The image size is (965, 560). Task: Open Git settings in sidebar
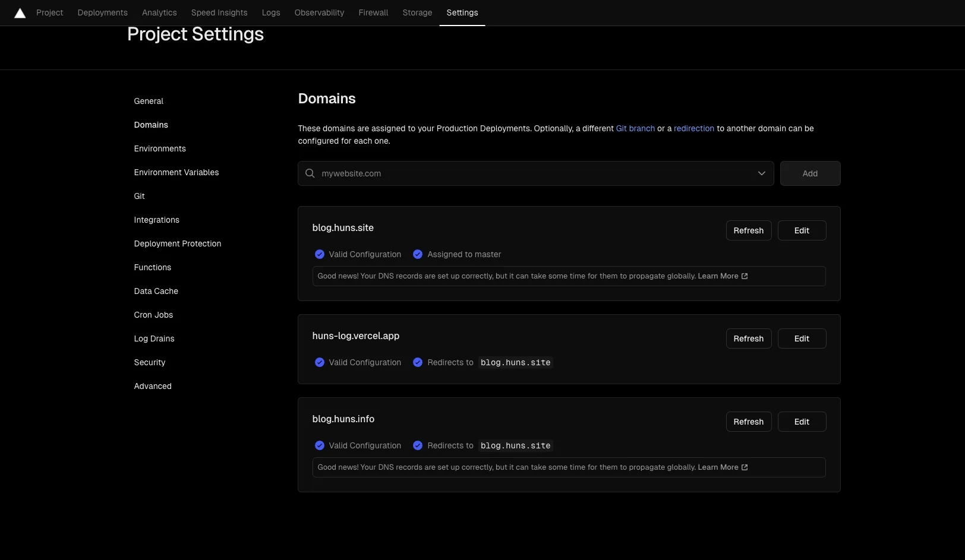click(139, 196)
